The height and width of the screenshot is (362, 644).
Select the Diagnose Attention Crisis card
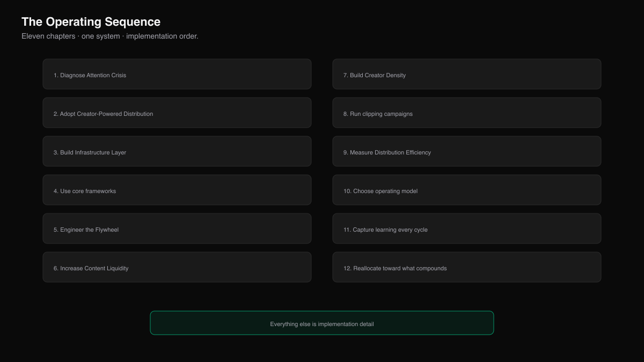click(177, 74)
